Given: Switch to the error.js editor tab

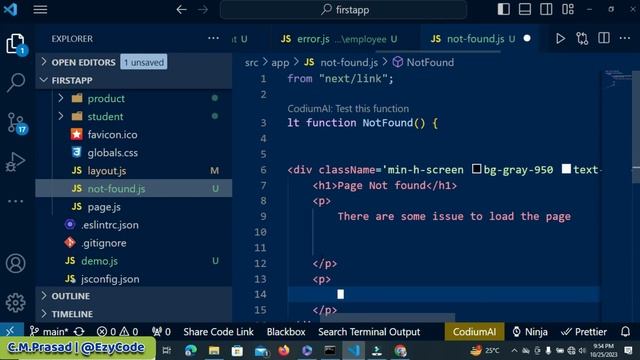Looking at the screenshot, I should click(338, 39).
